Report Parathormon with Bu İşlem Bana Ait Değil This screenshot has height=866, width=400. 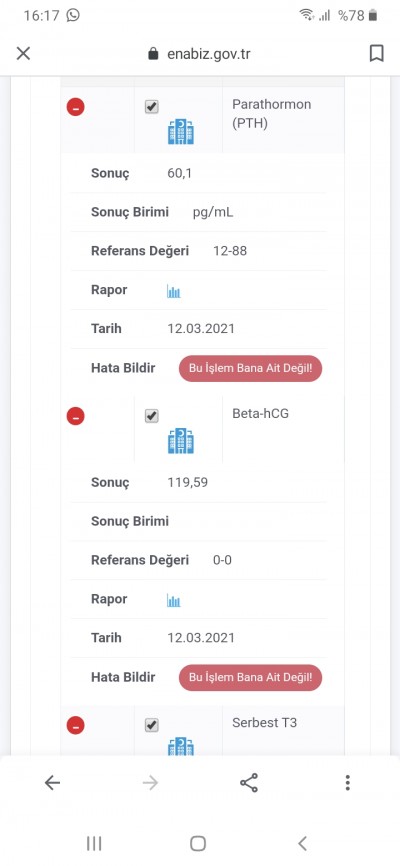tap(250, 368)
